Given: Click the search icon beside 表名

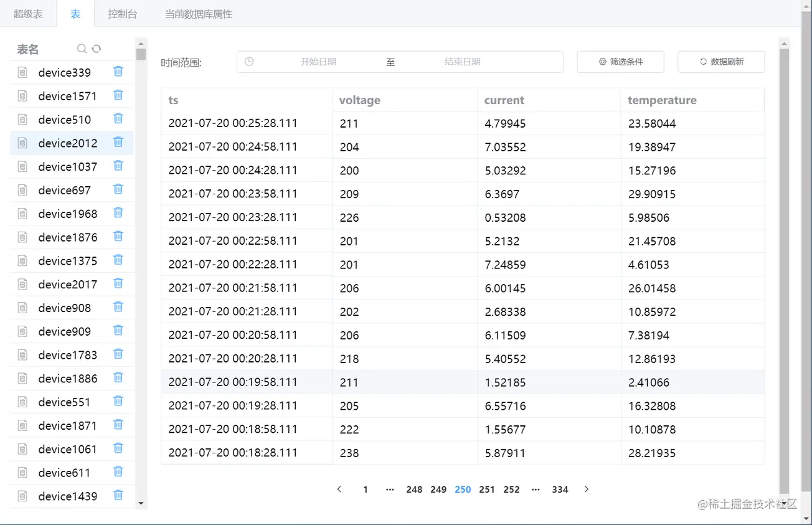Looking at the screenshot, I should [82, 49].
